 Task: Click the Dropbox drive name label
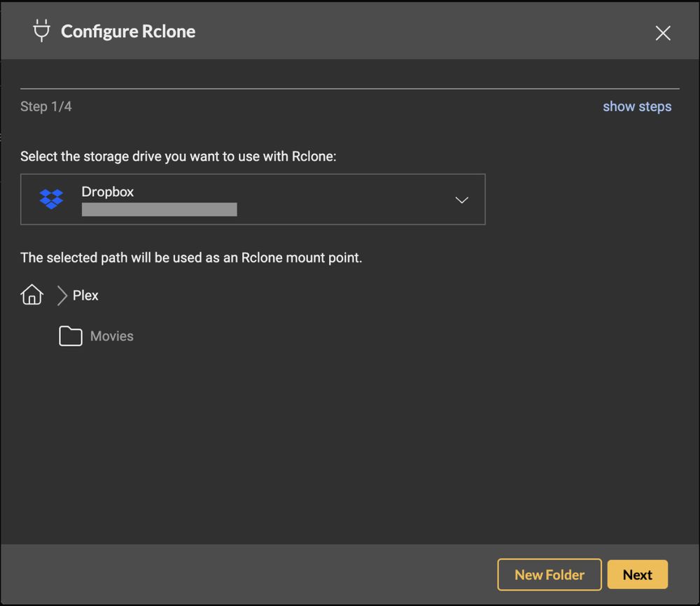click(108, 192)
